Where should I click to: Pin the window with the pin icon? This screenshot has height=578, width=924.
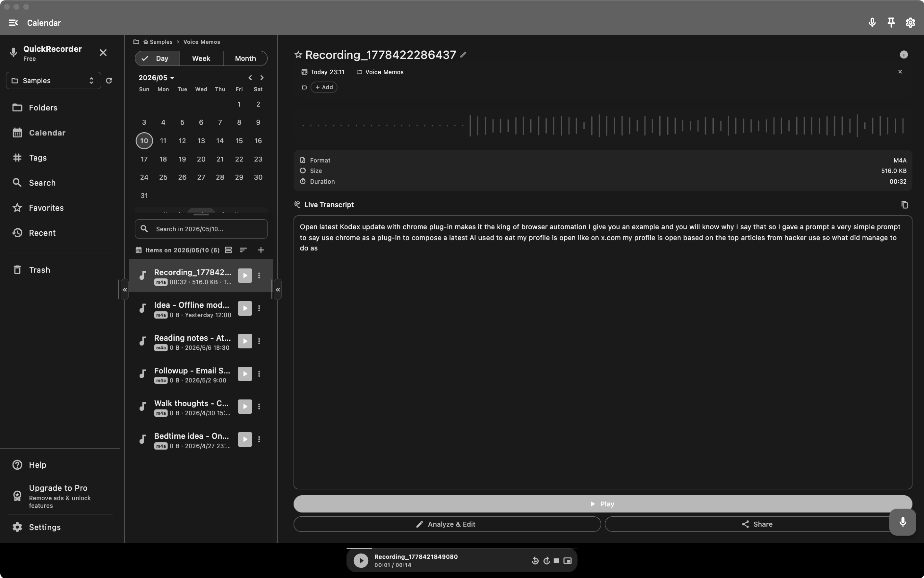(891, 22)
